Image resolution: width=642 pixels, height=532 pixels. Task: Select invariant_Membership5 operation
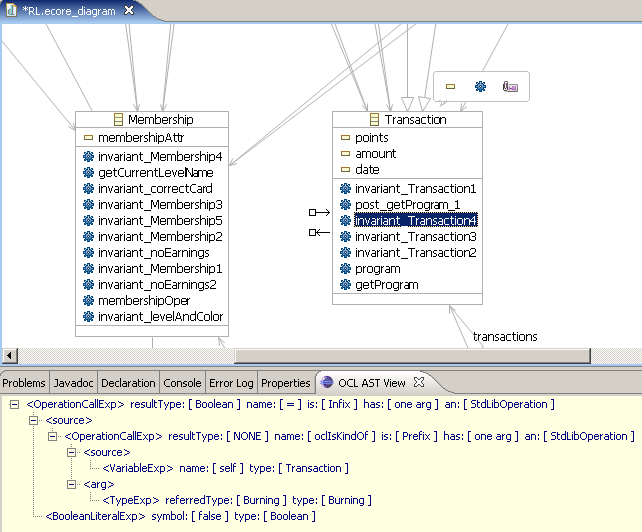click(160, 220)
